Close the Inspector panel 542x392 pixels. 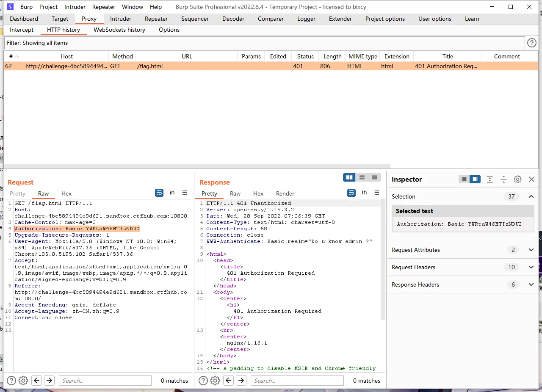(x=531, y=179)
